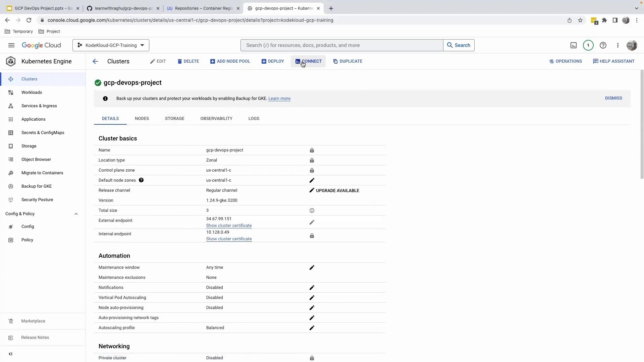Click the Default node zones help icon

pos(141,180)
